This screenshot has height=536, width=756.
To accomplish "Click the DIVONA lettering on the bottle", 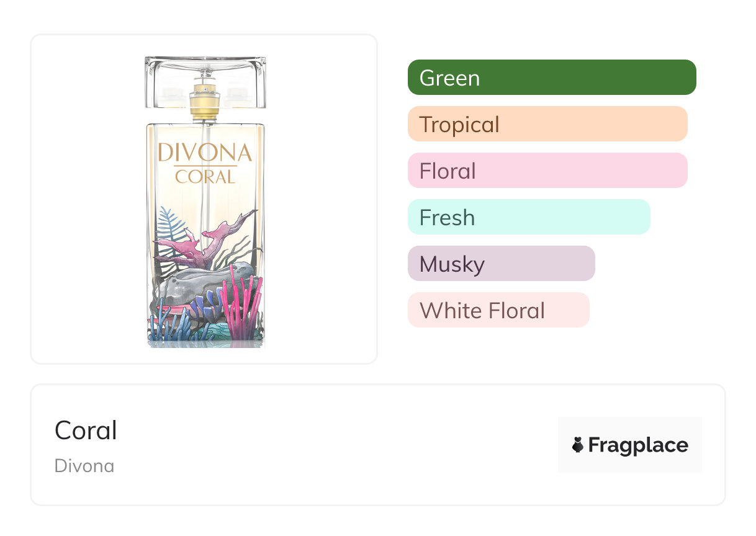I will point(205,153).
